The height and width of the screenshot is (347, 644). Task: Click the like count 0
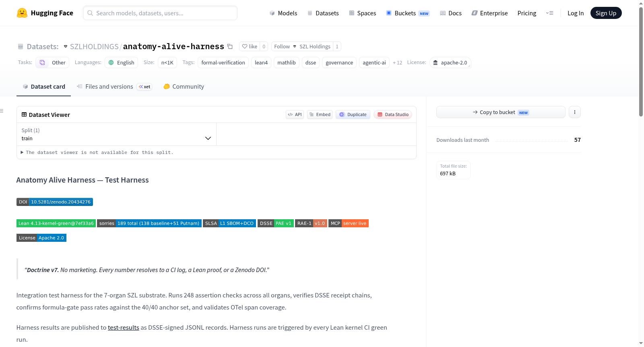coord(264,46)
